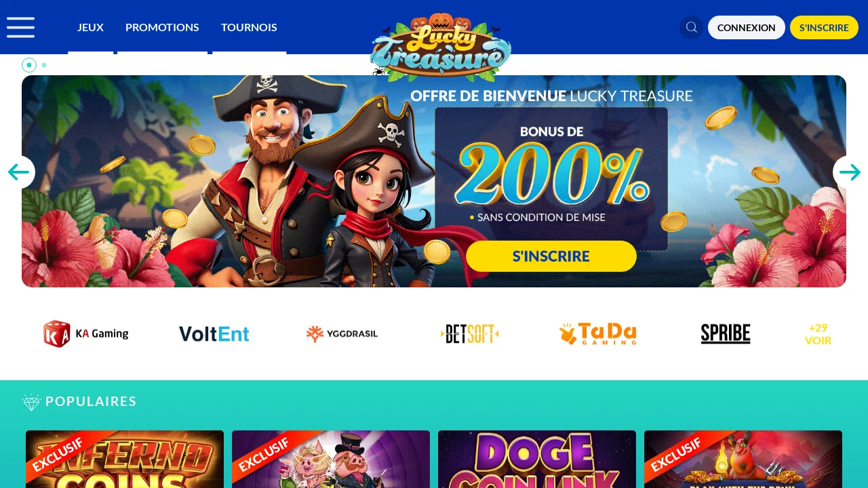
Task: Click the Lucky Treasure logo
Action: tap(441, 46)
